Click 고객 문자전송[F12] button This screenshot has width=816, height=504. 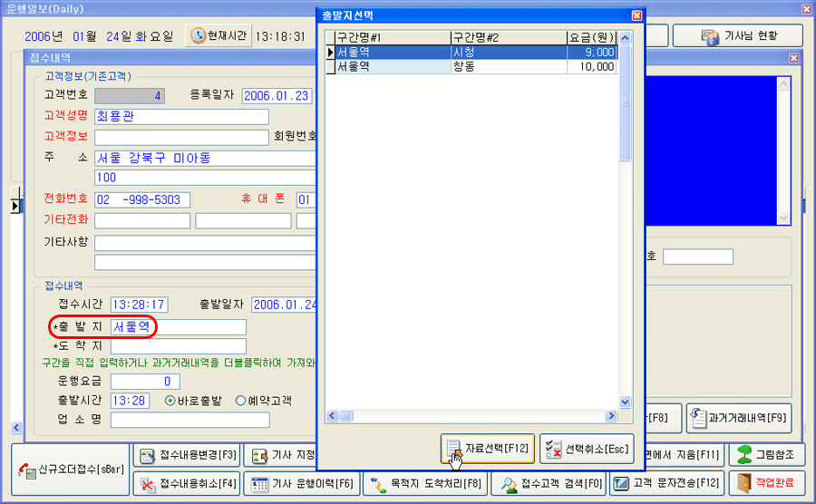666,484
